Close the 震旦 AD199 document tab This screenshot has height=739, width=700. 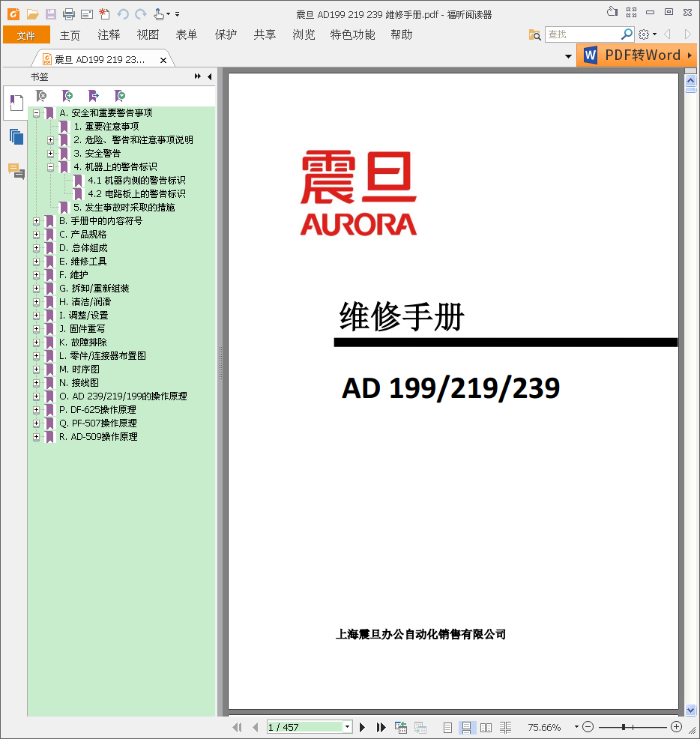click(x=163, y=60)
